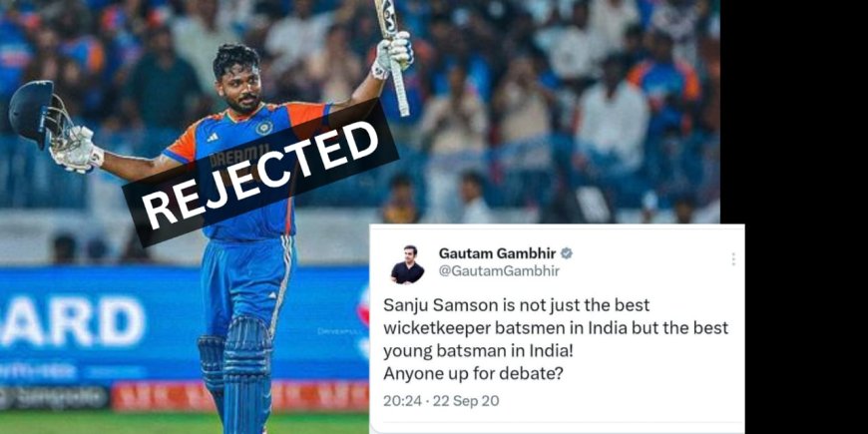Click the white ARD letters on hoarding
The height and width of the screenshot is (434, 868).
click(x=73, y=321)
